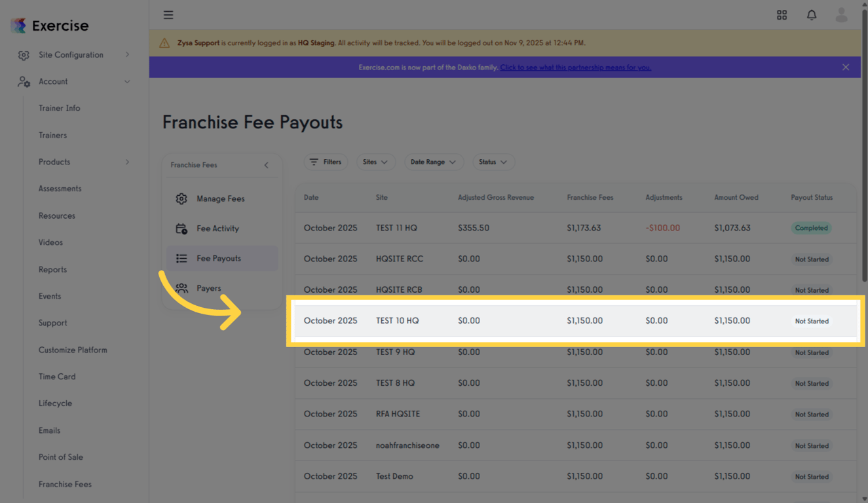The width and height of the screenshot is (868, 503).
Task: Collapse the Franchise Fees side panel
Action: coord(266,165)
